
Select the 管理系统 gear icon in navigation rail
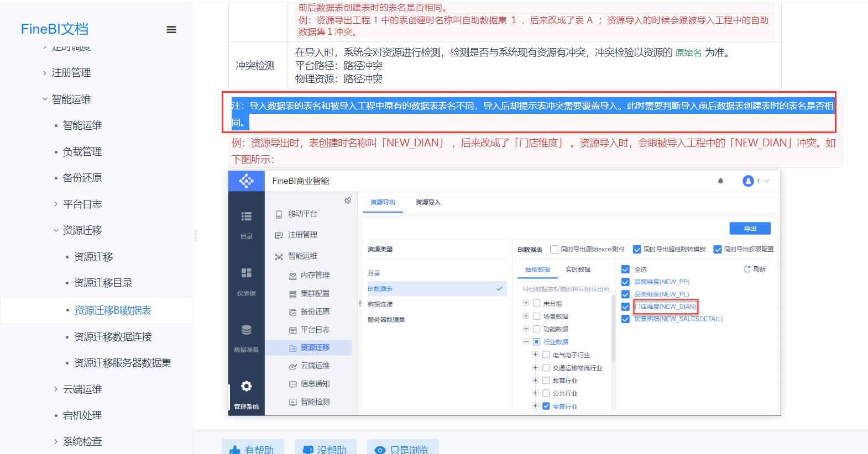point(247,386)
